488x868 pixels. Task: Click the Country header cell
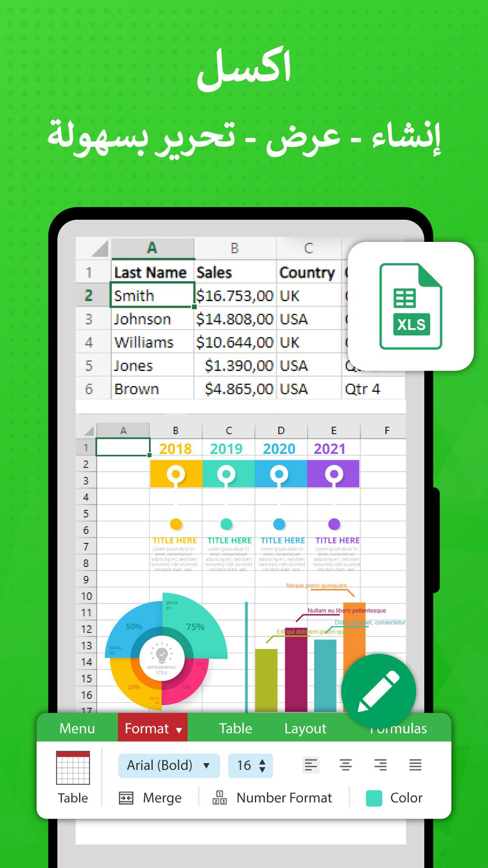coord(309,272)
